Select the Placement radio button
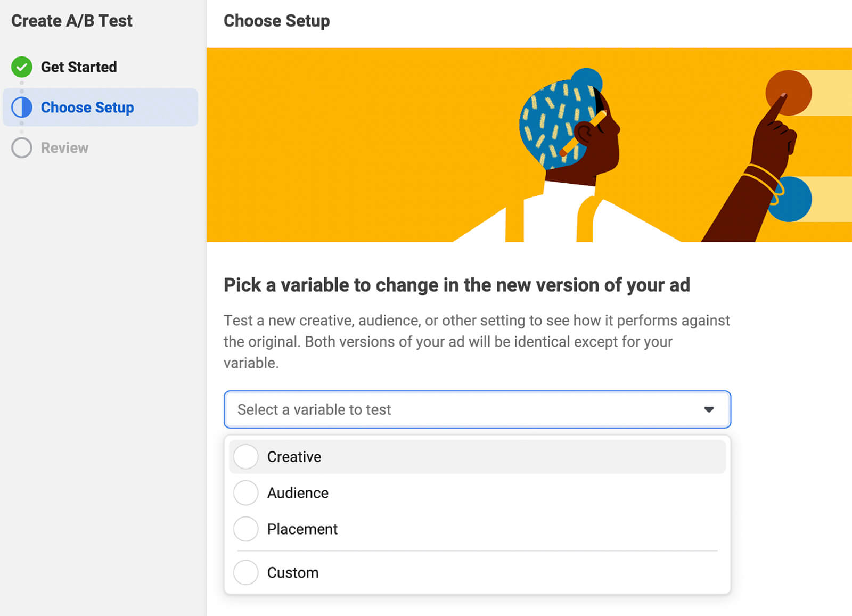The width and height of the screenshot is (852, 616). [245, 529]
